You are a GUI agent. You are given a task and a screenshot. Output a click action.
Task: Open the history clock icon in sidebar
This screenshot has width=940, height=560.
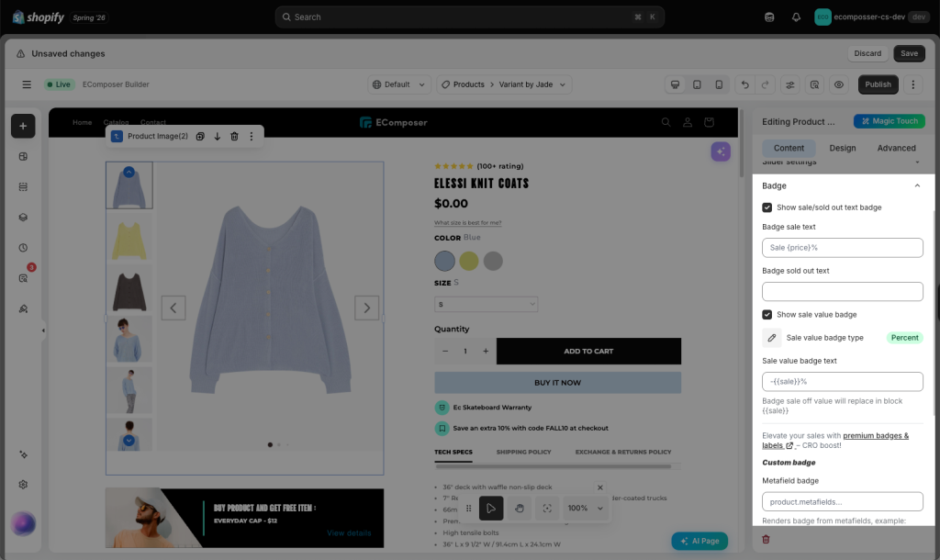click(23, 248)
